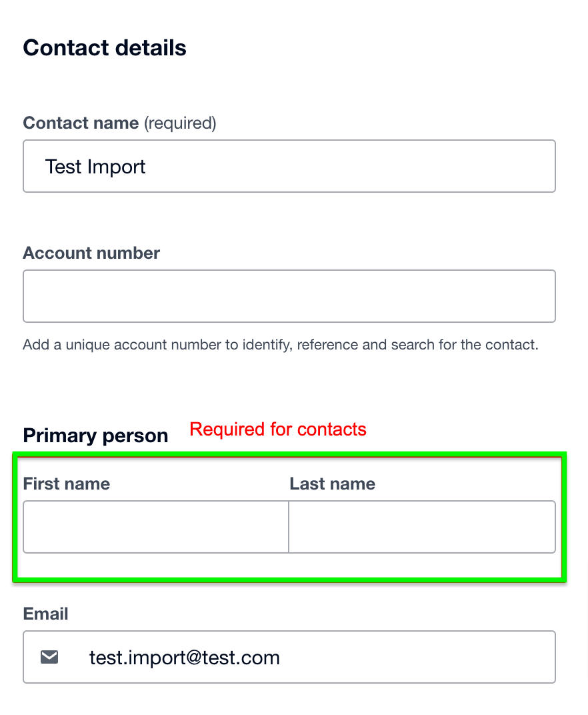Click the divider between First and Last name boxes

point(289,527)
